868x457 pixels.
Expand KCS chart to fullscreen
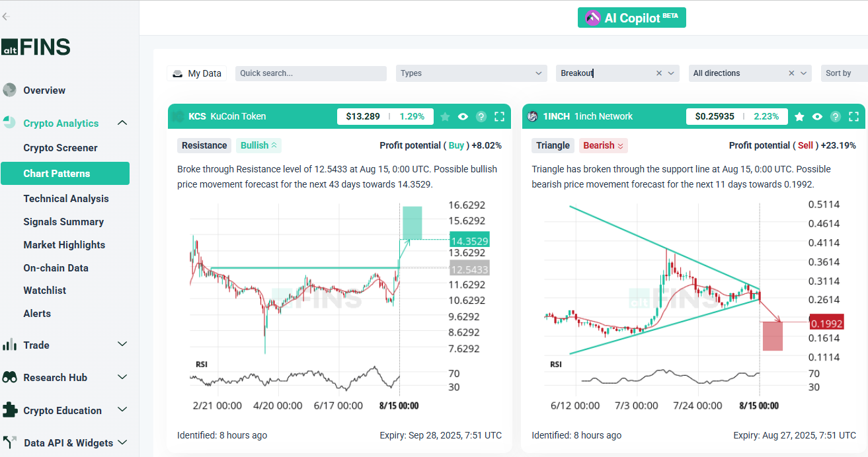point(499,117)
